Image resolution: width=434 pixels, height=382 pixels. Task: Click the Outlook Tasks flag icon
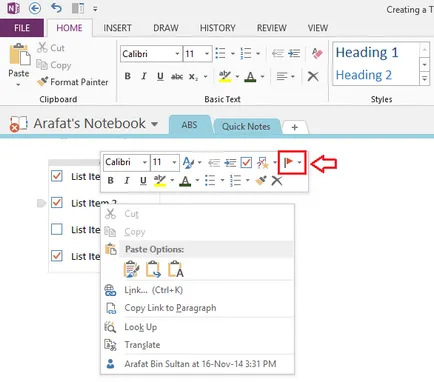tap(288, 162)
